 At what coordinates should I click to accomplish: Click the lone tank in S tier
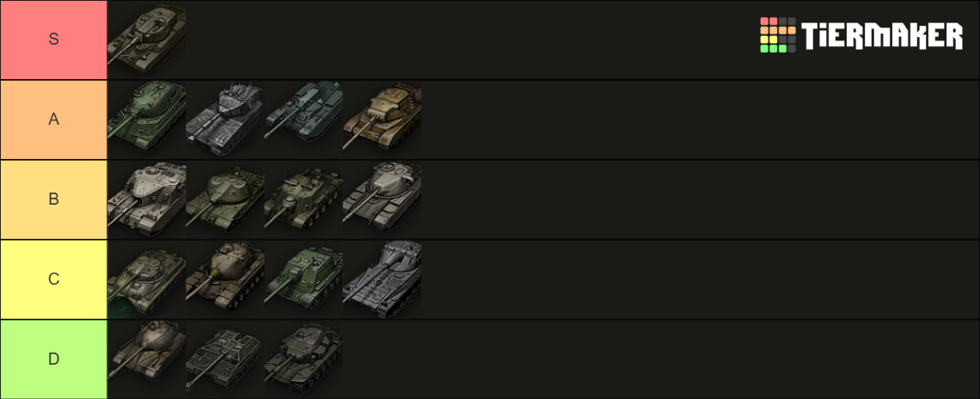[x=147, y=40]
